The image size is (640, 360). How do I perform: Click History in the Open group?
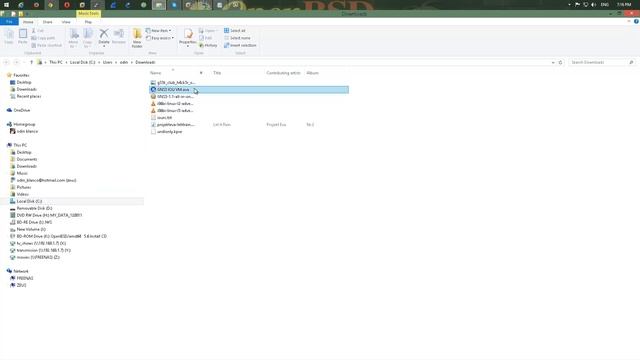208,45
